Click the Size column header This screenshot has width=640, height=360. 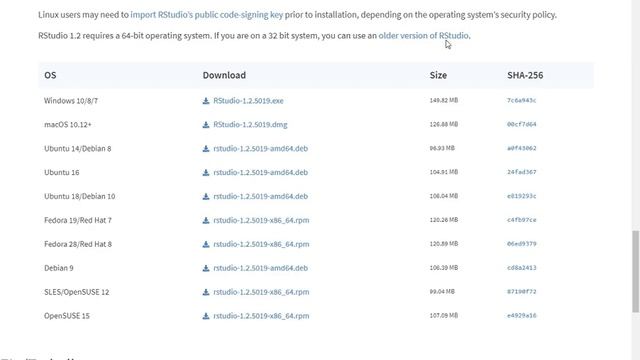438,75
